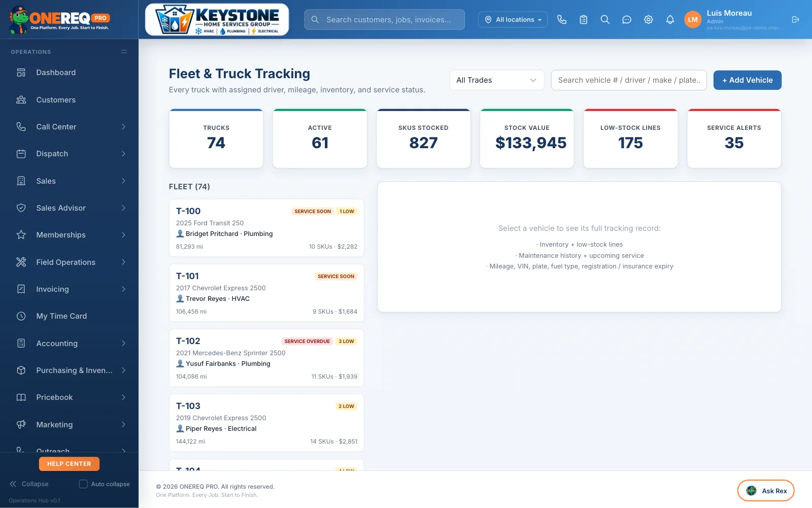This screenshot has height=508, width=812.
Task: Click the Ask Rex button
Action: pyautogui.click(x=766, y=491)
